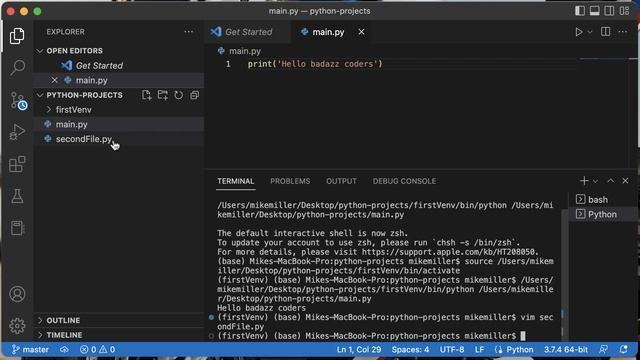Image resolution: width=640 pixels, height=360 pixels.
Task: Create a new terminal with plus icon
Action: (x=584, y=180)
